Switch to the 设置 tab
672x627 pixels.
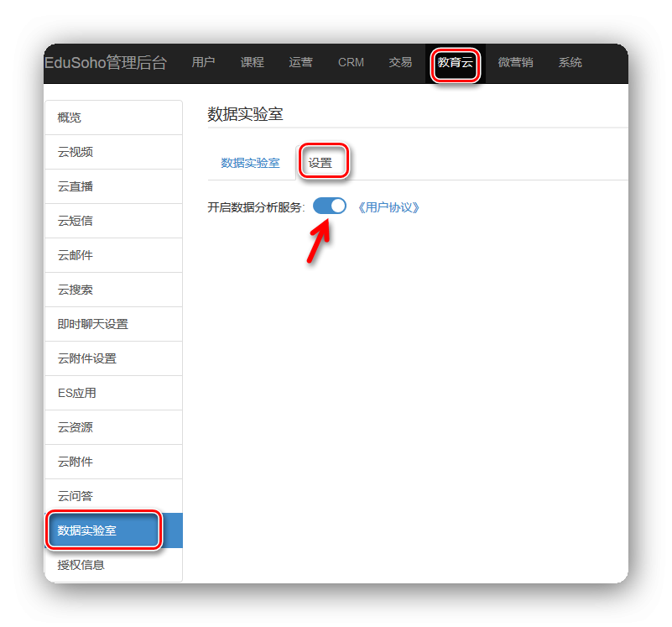pos(320,163)
